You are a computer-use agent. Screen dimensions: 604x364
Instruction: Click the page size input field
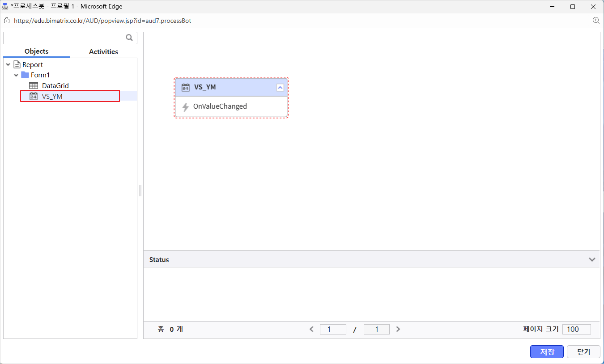tap(577, 329)
